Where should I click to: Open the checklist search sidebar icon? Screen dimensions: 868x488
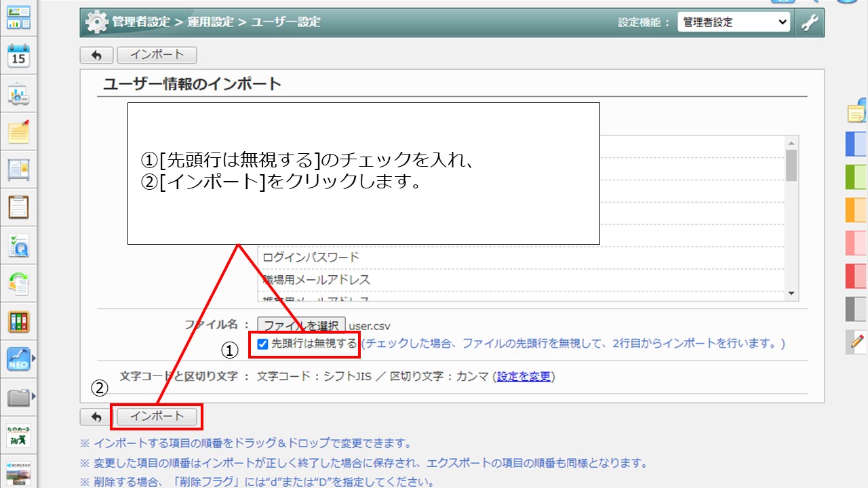click(19, 245)
